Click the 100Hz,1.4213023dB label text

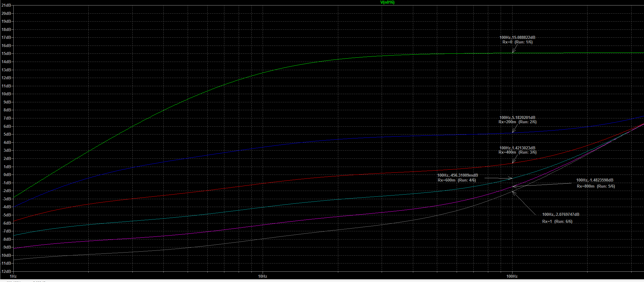(x=517, y=148)
